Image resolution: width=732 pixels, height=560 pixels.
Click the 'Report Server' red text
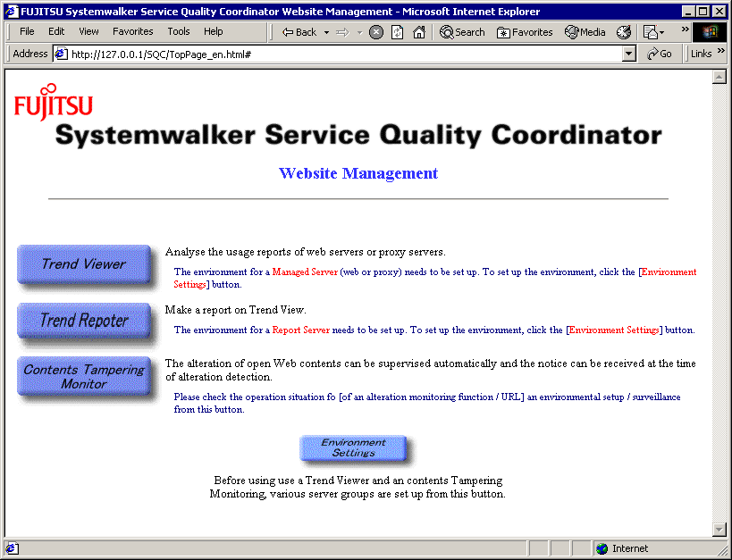(x=300, y=330)
